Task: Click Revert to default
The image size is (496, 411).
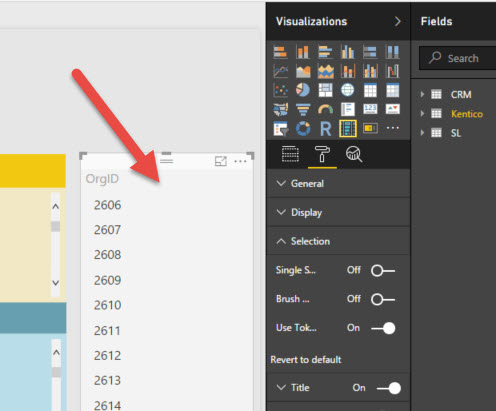Action: point(306,360)
